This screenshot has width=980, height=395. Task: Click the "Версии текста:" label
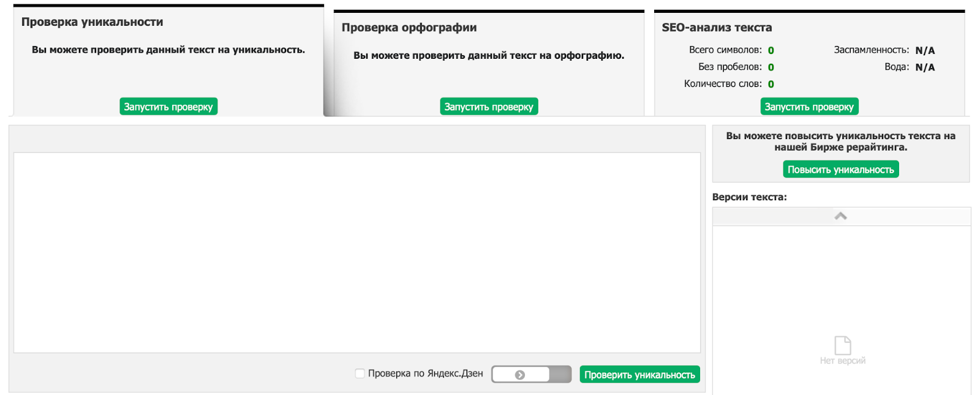pos(749,197)
